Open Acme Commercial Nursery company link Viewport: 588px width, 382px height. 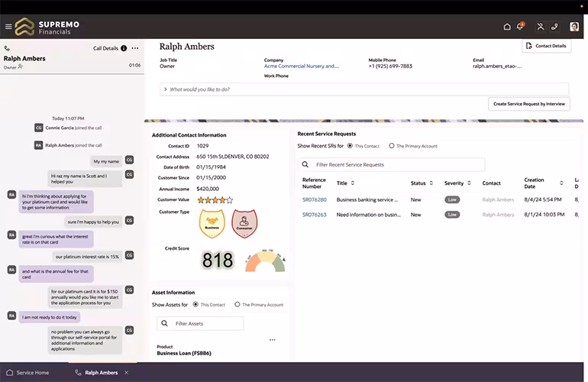click(301, 66)
